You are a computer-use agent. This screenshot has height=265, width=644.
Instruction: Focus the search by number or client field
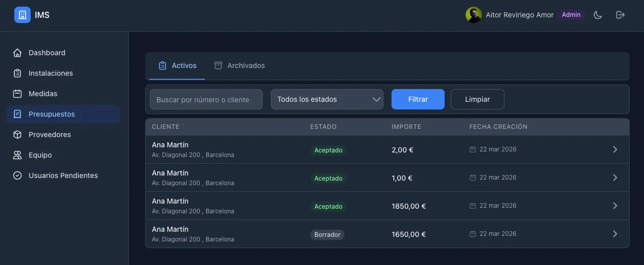(x=206, y=99)
